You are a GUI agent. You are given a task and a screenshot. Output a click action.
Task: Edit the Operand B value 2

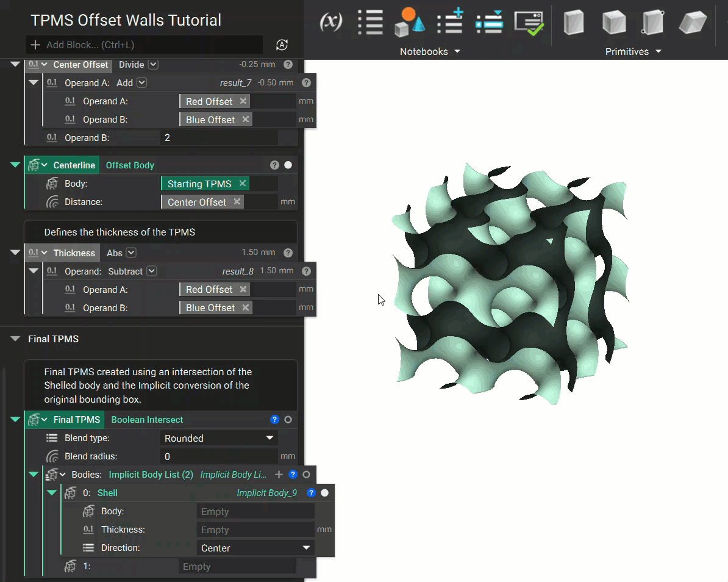219,138
